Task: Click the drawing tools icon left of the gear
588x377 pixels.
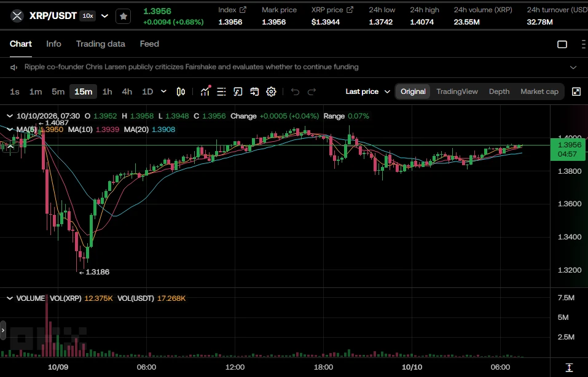Action: click(x=238, y=91)
